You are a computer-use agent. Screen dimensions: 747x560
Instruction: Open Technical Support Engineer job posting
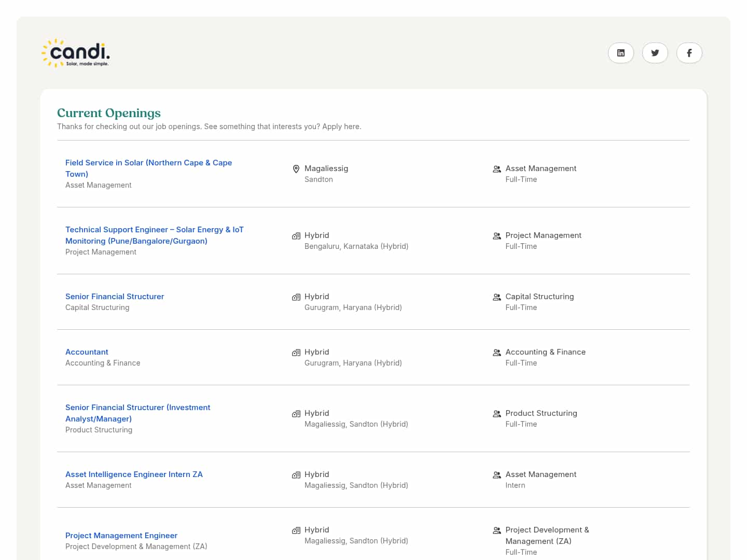(x=155, y=235)
